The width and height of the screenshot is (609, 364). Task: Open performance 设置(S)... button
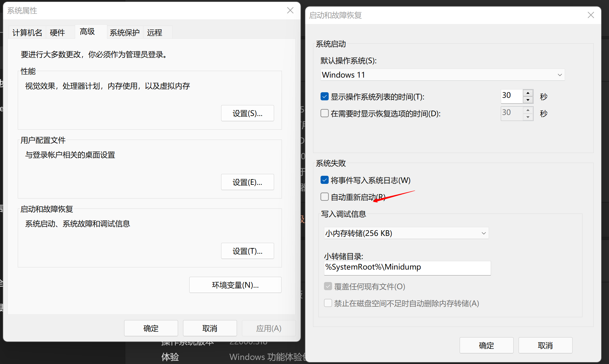pos(247,113)
